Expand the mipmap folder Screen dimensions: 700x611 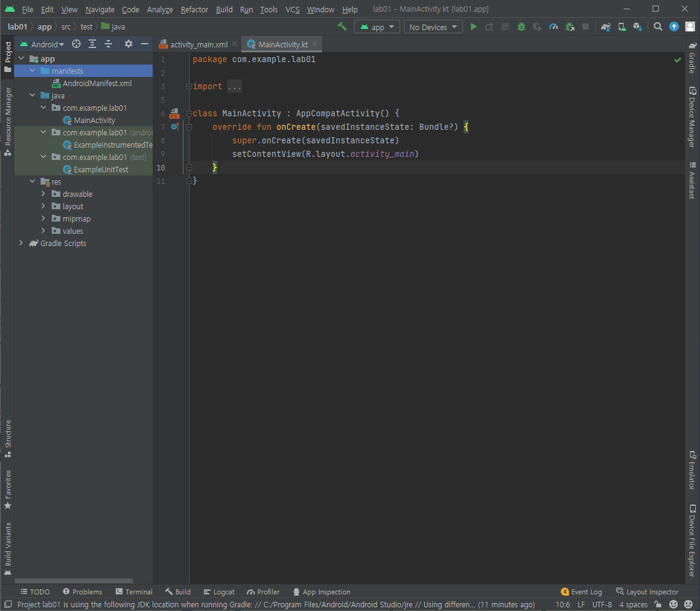coord(43,218)
